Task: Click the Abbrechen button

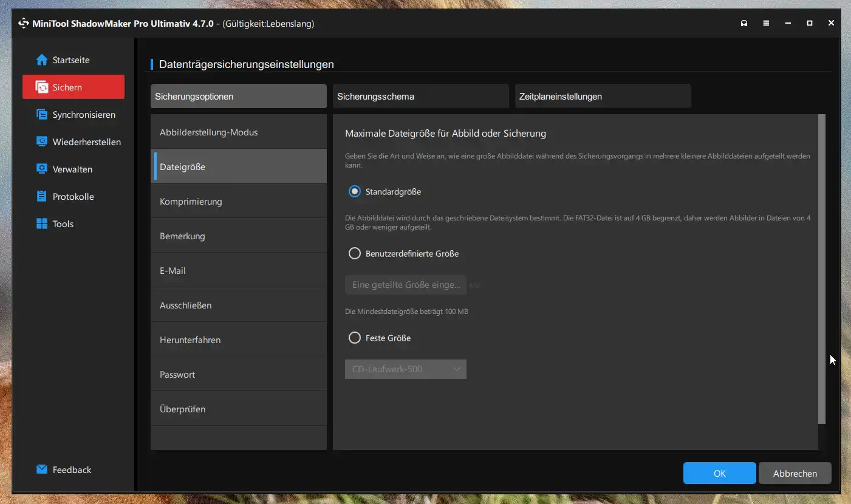Action: 795,473
